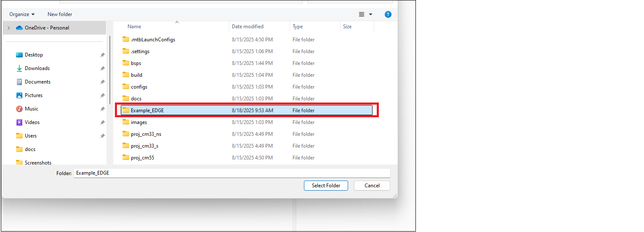Unpin Documents from Quick access

pyautogui.click(x=102, y=82)
